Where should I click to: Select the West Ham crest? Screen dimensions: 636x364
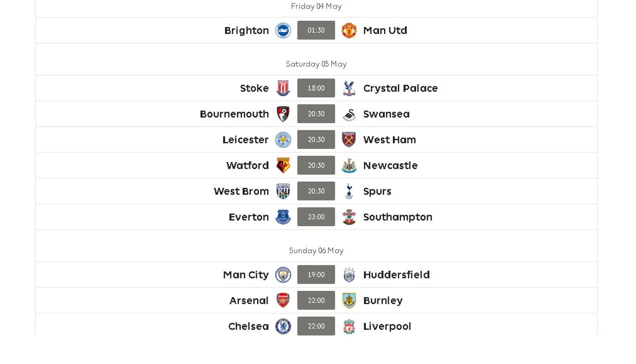coord(349,140)
